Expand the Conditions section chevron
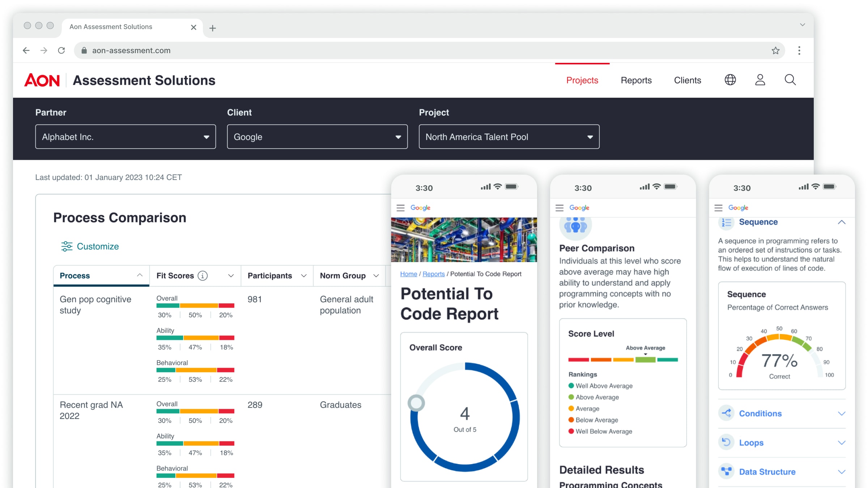Image resolution: width=868 pixels, height=488 pixels. tap(842, 414)
